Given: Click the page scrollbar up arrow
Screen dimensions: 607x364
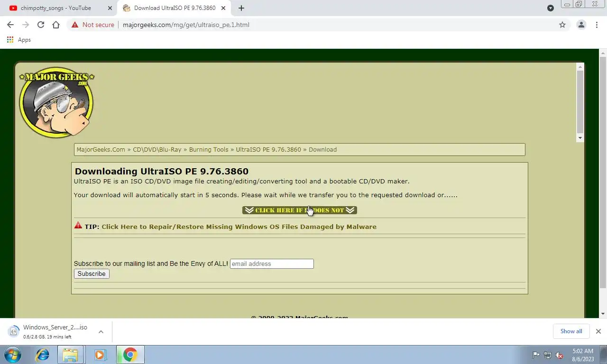Looking at the screenshot, I should pos(603,53).
